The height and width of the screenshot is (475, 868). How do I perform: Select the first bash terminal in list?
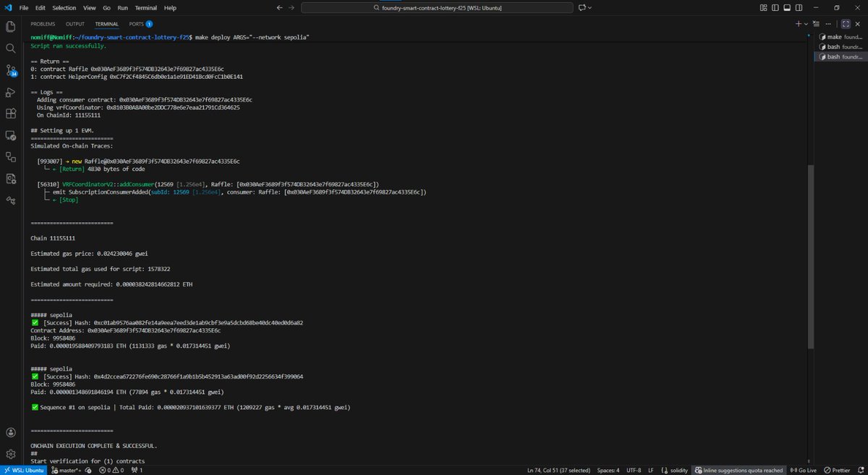pyautogui.click(x=841, y=46)
